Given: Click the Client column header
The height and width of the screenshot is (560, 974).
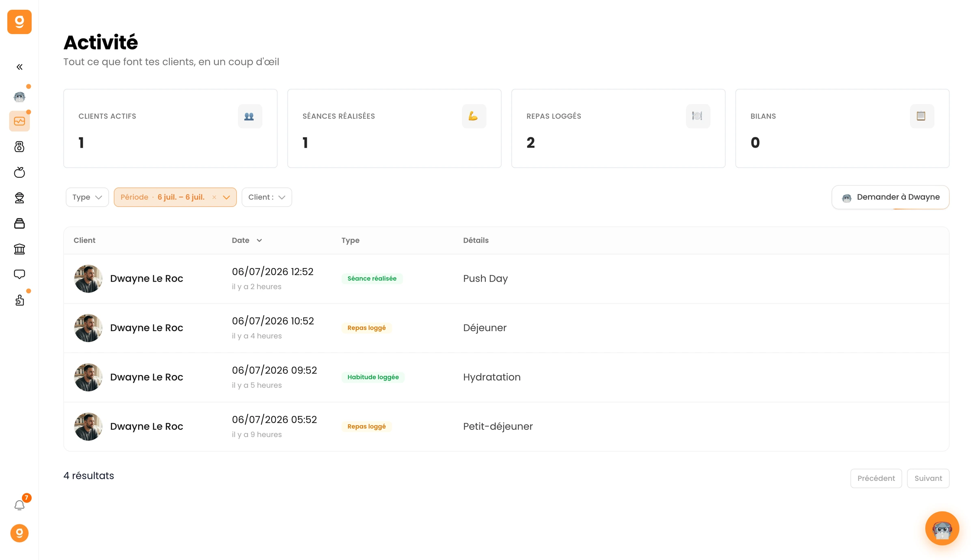Looking at the screenshot, I should pos(84,240).
